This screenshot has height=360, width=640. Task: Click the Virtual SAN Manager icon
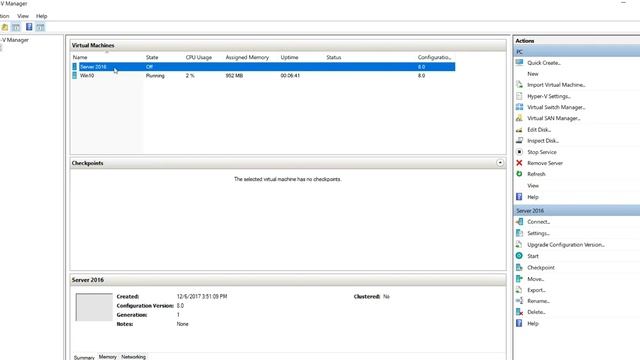pyautogui.click(x=519, y=118)
